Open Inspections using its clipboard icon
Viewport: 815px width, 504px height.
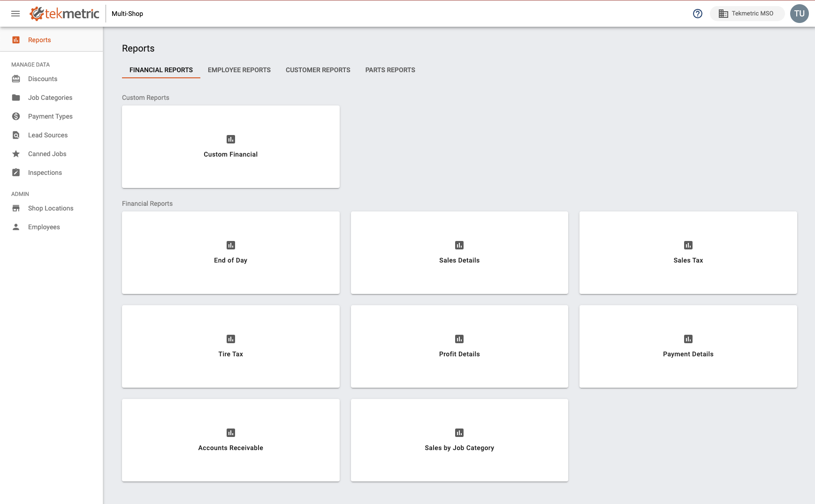click(x=15, y=173)
